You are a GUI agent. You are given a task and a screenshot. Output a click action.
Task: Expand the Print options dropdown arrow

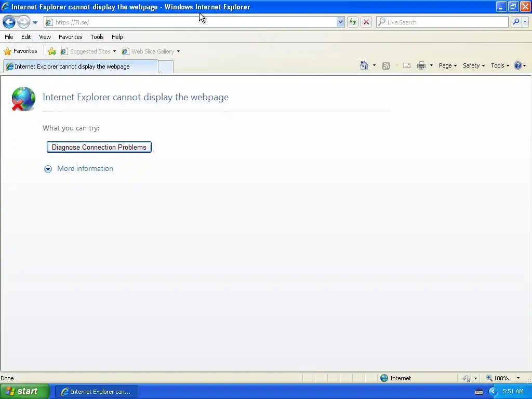pos(431,65)
